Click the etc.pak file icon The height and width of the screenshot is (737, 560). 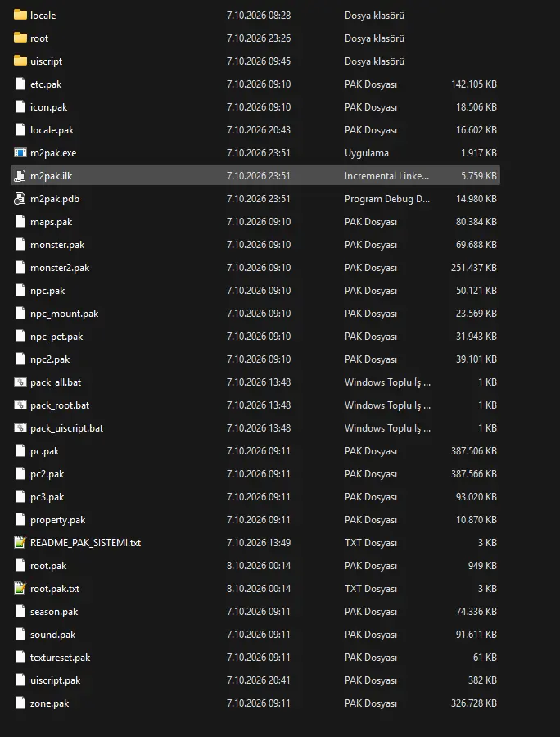point(20,84)
